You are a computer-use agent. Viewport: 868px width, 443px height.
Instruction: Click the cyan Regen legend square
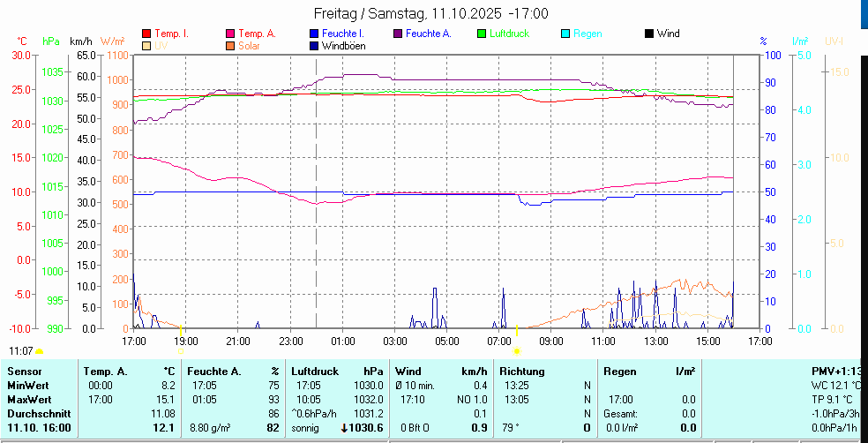(x=565, y=34)
